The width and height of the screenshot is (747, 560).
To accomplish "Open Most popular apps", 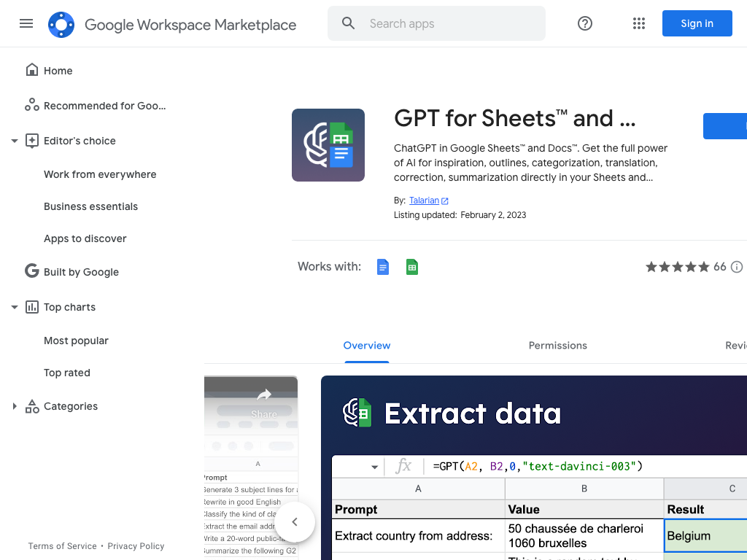I will [76, 341].
